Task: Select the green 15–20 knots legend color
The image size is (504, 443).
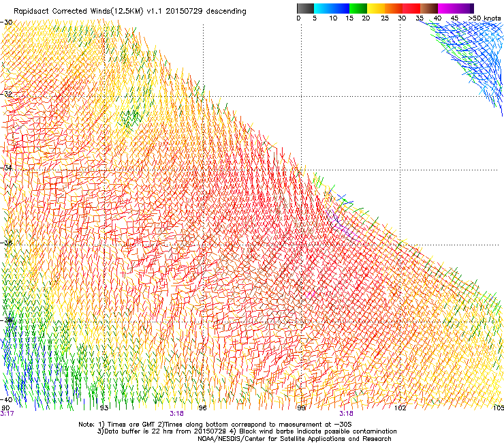Action: [358, 8]
